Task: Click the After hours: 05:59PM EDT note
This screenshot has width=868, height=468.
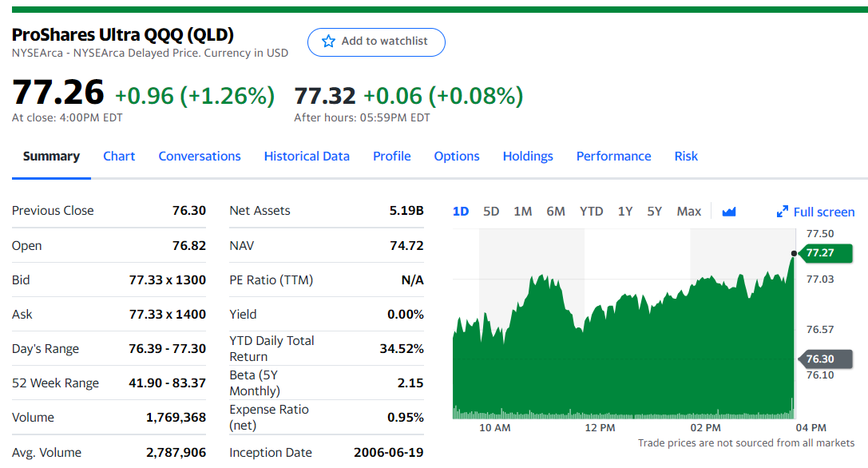Action: click(x=362, y=117)
